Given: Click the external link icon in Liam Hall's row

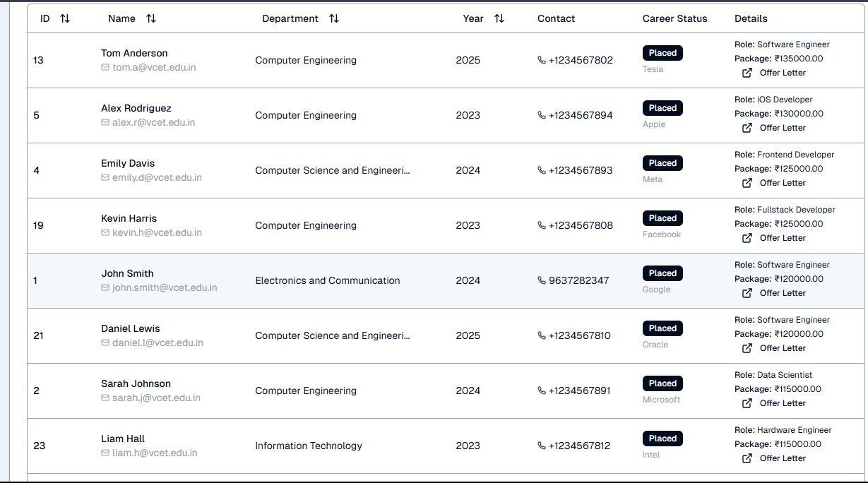Looking at the screenshot, I should 747,458.
